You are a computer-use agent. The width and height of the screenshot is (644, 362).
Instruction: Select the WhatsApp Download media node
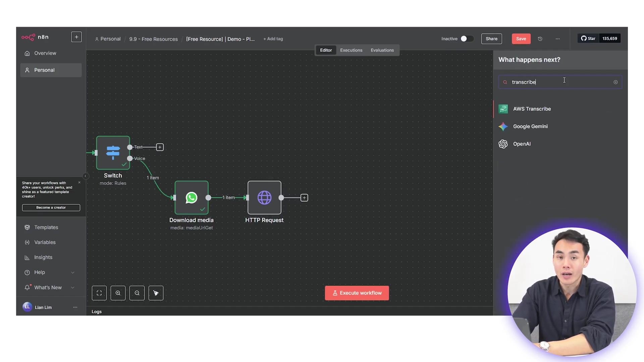tap(191, 197)
